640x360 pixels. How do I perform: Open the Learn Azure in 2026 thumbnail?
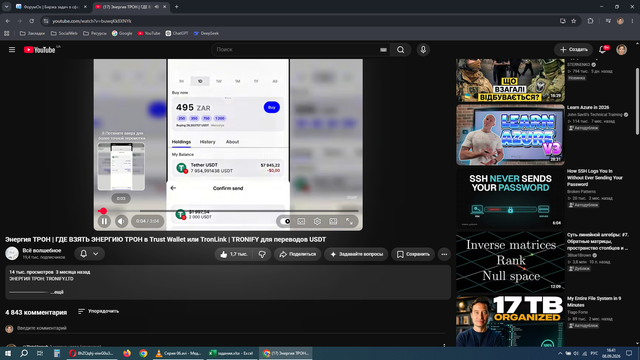510,135
